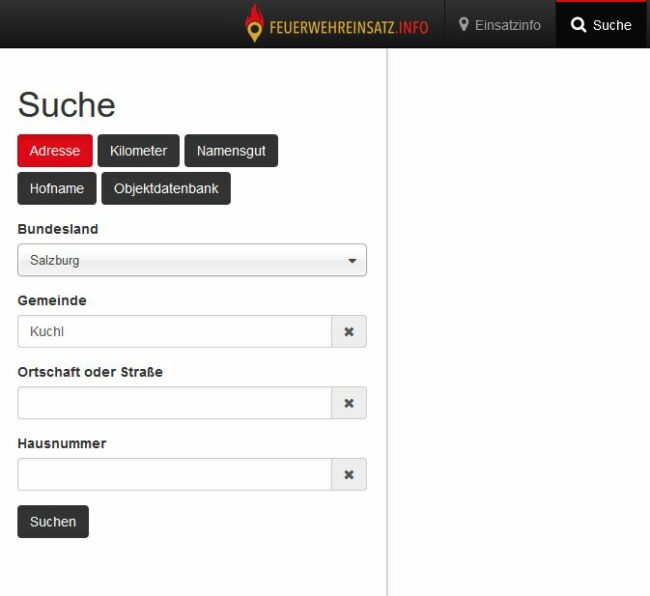650x596 pixels.
Task: Clear the Gemeinde field with X button
Action: [349, 332]
